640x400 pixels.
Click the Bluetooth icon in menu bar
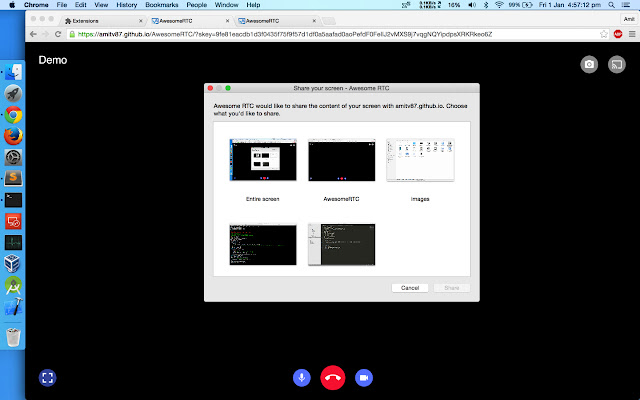(x=486, y=5)
